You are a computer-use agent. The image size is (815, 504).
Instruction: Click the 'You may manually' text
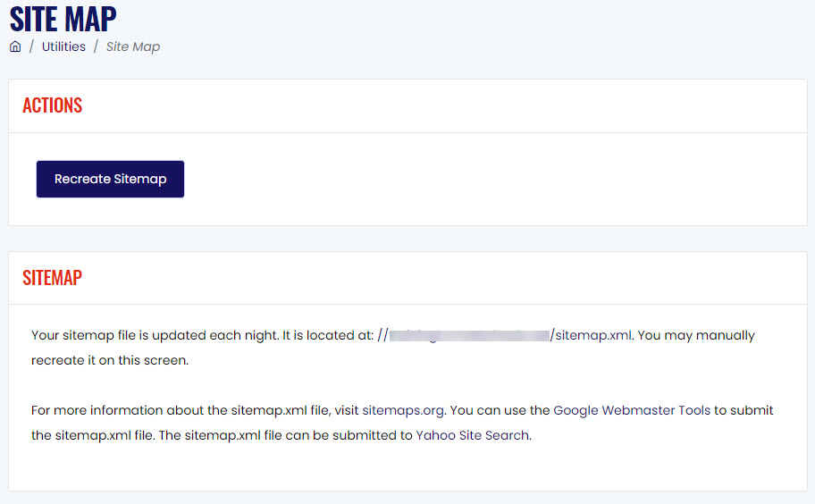click(696, 336)
